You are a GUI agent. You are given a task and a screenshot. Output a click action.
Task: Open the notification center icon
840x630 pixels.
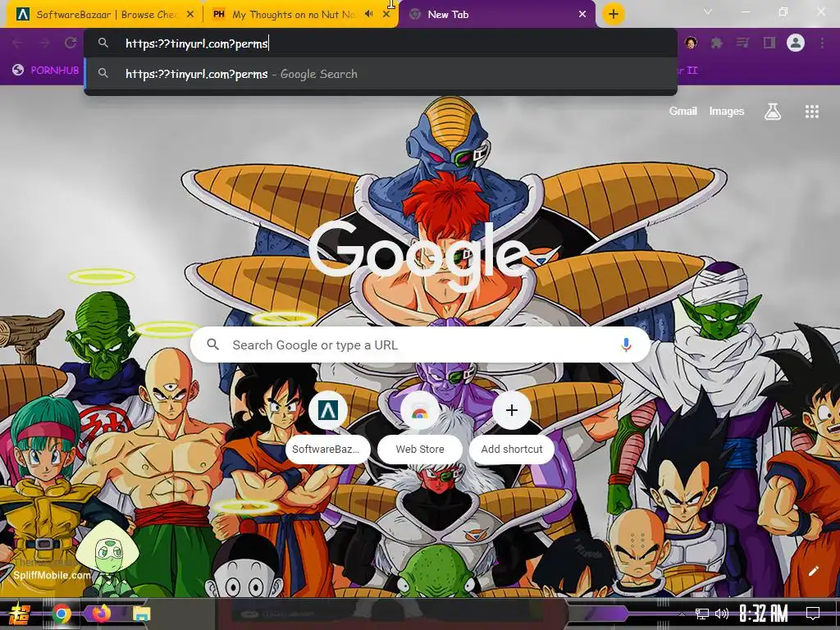coord(813,614)
